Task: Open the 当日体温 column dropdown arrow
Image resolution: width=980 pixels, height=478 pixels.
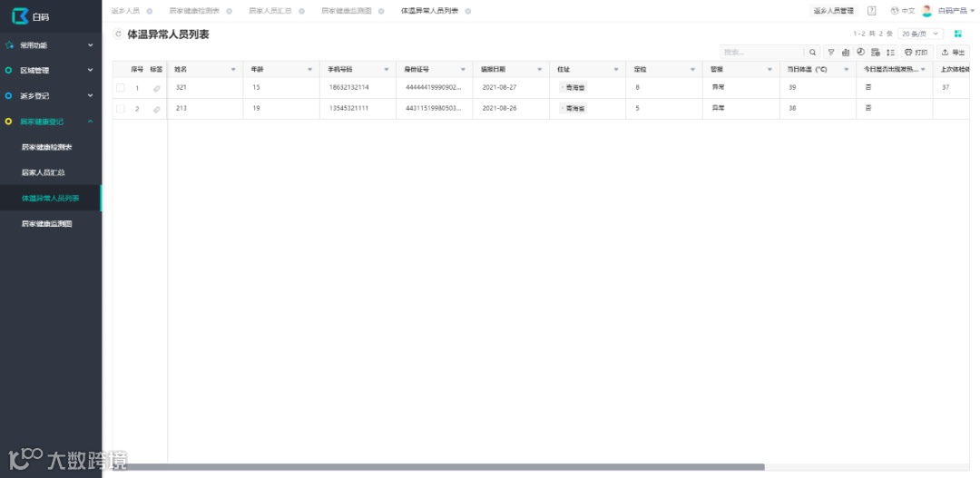Action: [847, 69]
